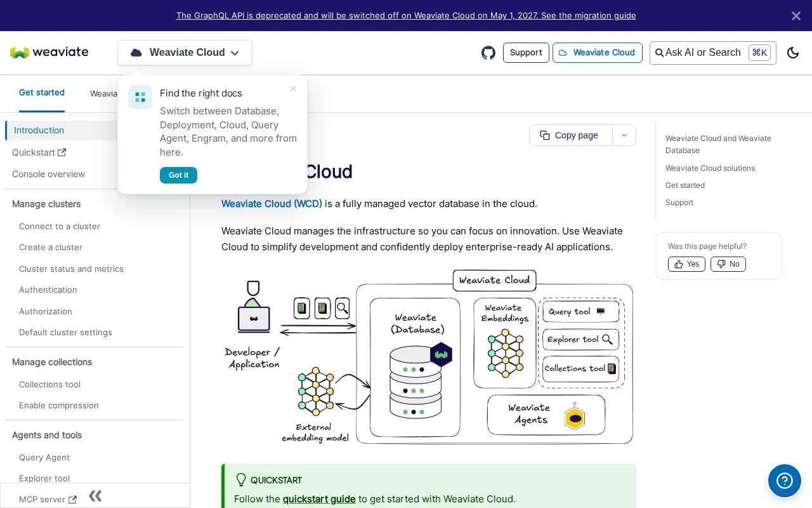Click Got it in the tooltip

[x=178, y=175]
